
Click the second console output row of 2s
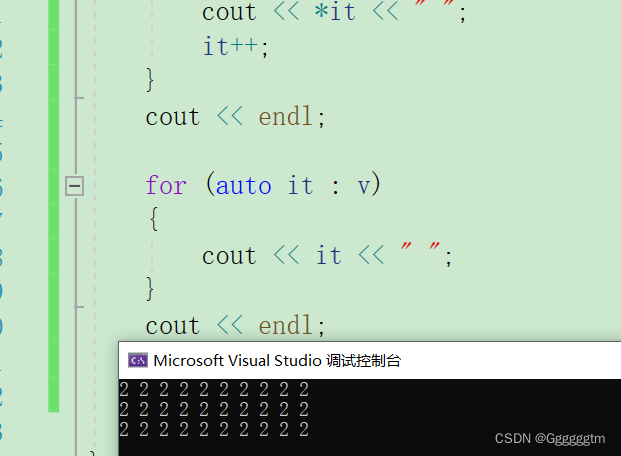click(x=214, y=410)
